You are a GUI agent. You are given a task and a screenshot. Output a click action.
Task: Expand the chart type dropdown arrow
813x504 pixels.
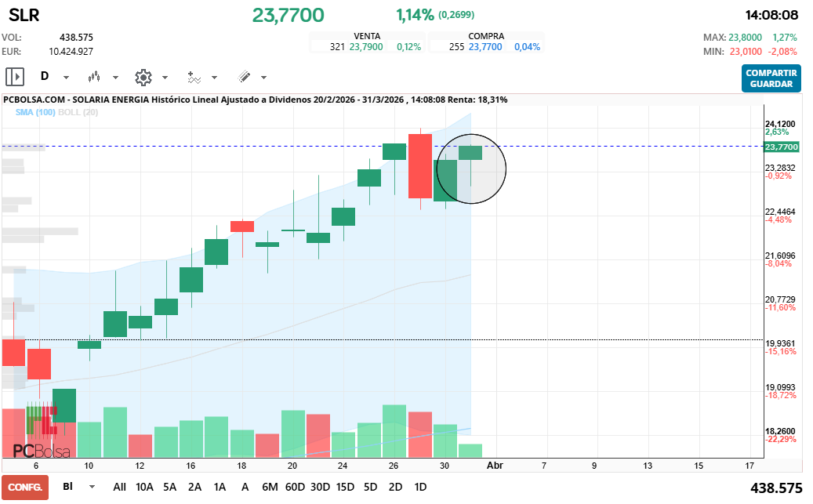click(115, 78)
